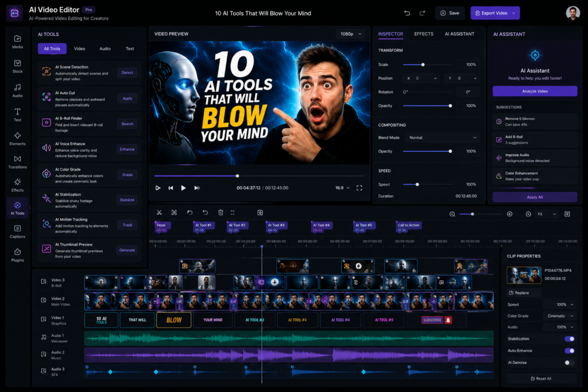This screenshot has width=588, height=392.
Task: Click the AI Color Grade icon
Action: (46, 173)
